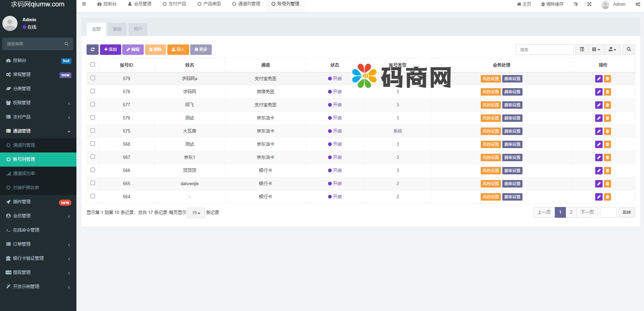Click the page jump number input field
Viewport: 644px width, 311px height.
click(608, 212)
